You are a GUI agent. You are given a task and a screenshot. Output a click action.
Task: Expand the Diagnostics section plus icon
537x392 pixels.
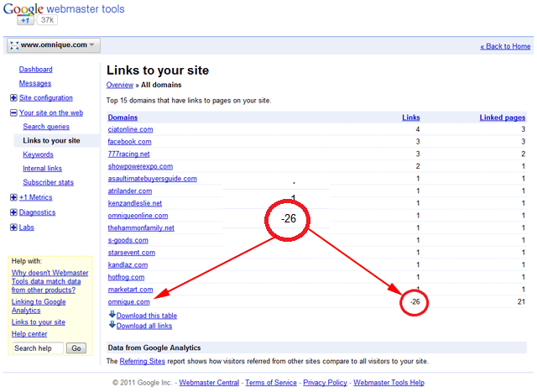pyautogui.click(x=13, y=212)
